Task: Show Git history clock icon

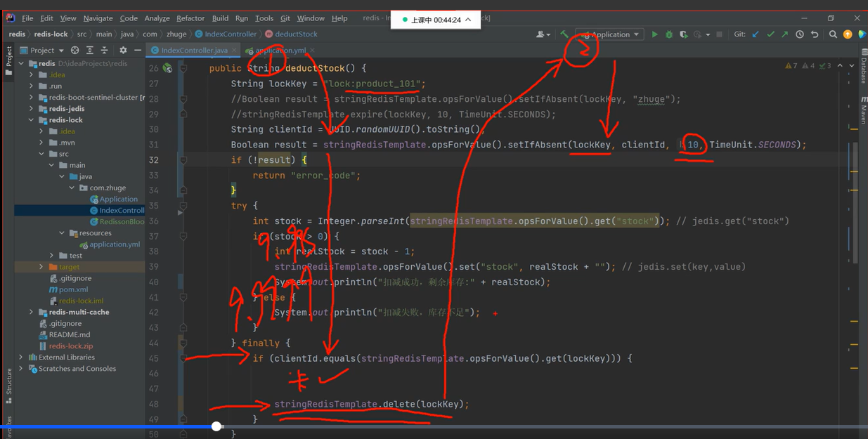Action: (800, 34)
